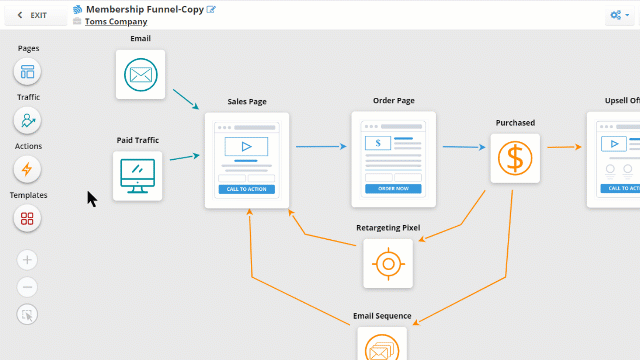The height and width of the screenshot is (360, 640).
Task: Click the Email label above the envelope node
Action: [140, 38]
